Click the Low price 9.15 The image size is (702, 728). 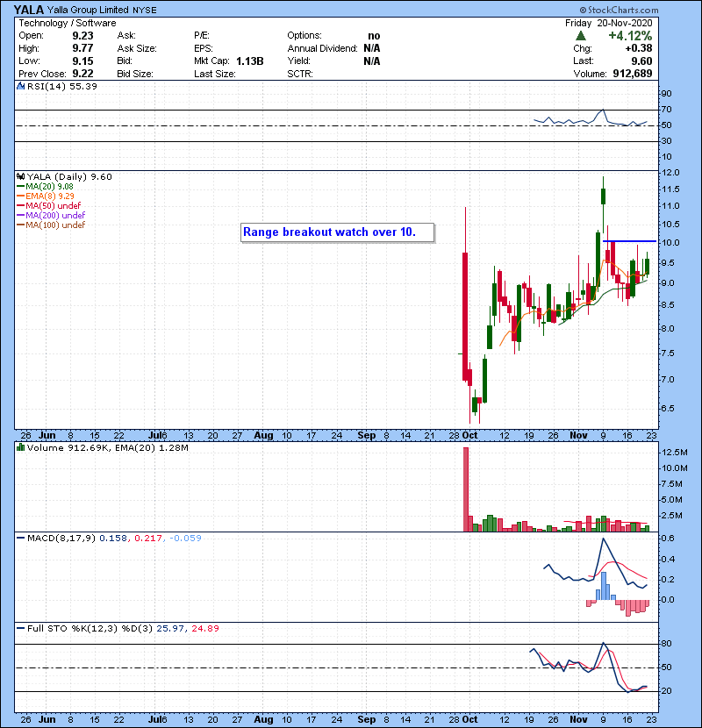coord(82,61)
